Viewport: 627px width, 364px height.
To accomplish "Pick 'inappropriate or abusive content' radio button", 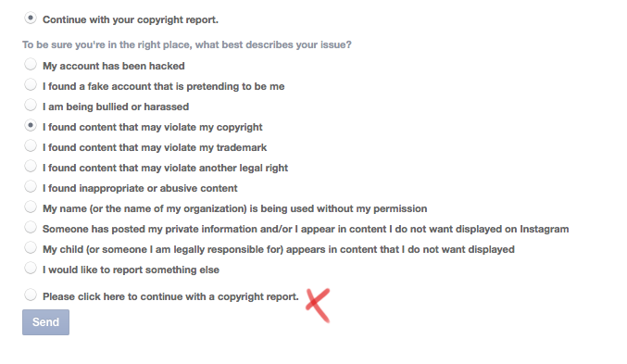I will click(31, 186).
